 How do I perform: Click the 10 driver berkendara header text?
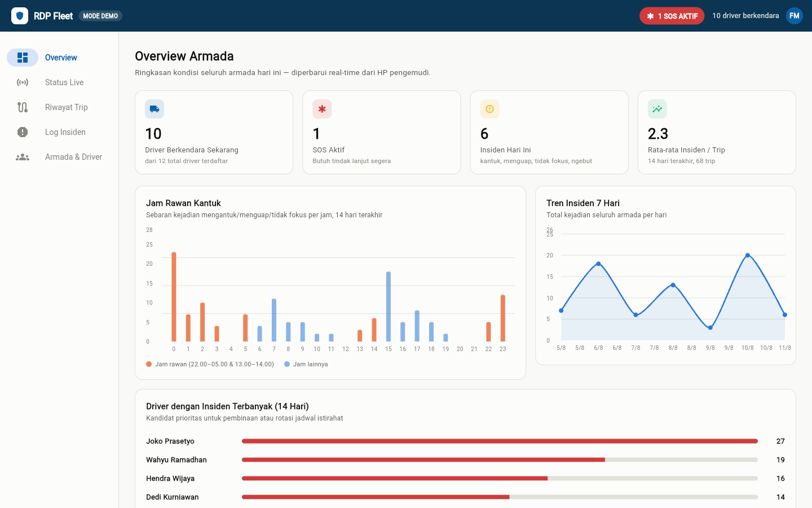tap(745, 16)
